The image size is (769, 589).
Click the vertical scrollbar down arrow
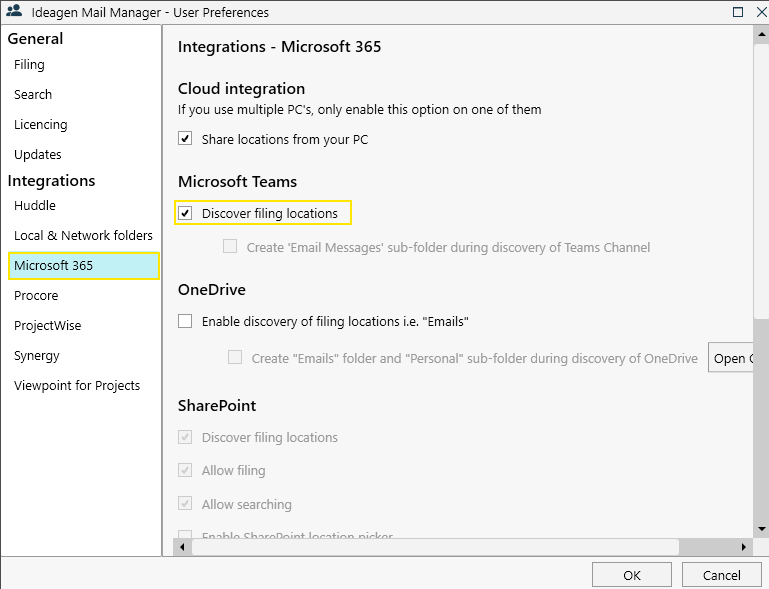tap(761, 528)
